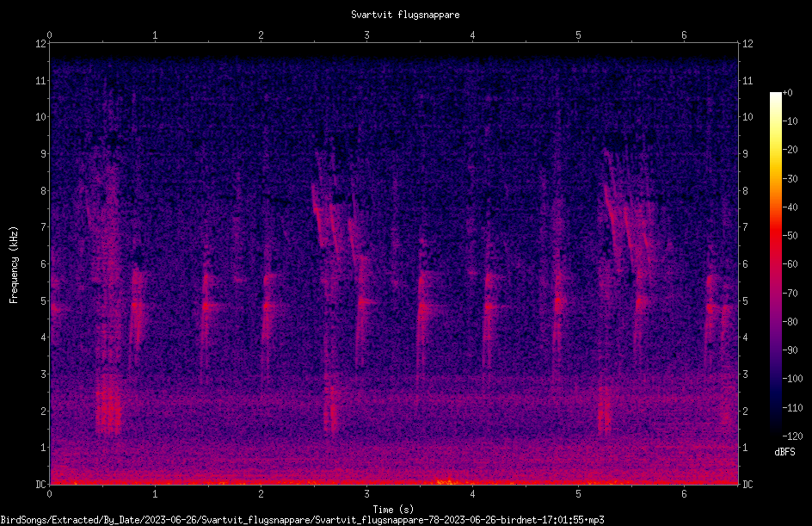Click the "1" tick on the top time axis
Image resolution: width=812 pixels, height=526 pixels.
click(155, 35)
